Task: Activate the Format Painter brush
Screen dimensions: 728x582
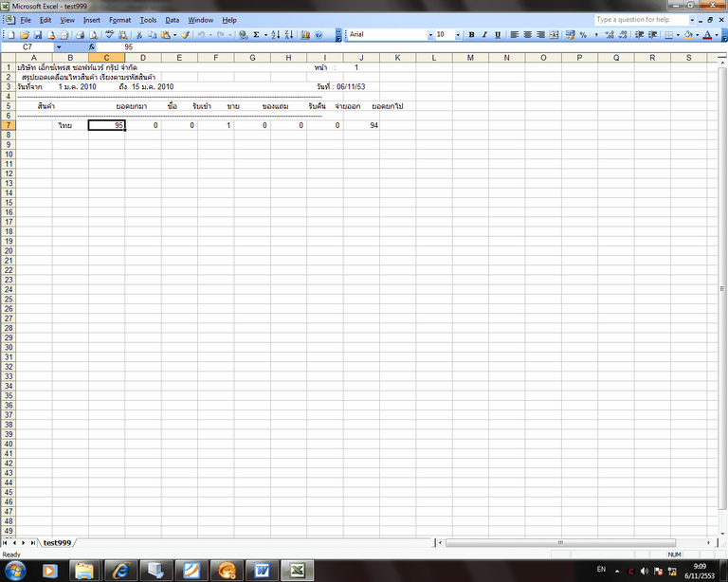Action: click(185, 35)
